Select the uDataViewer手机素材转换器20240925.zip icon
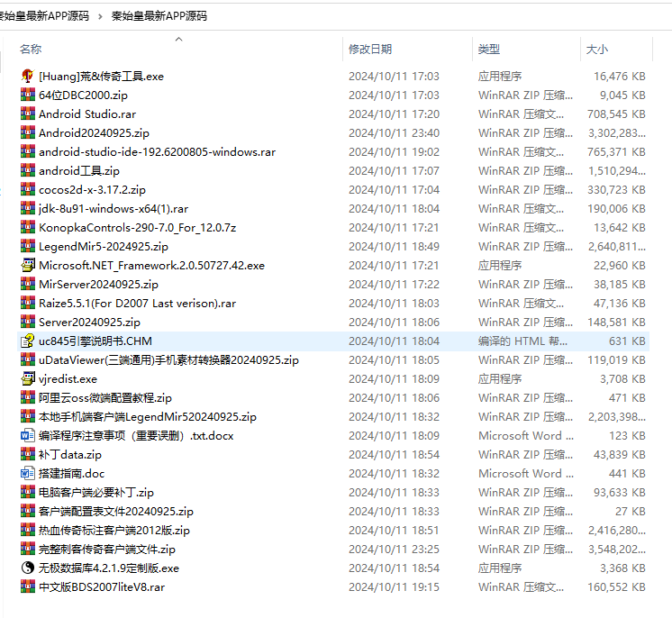The image size is (672, 618). click(x=28, y=360)
